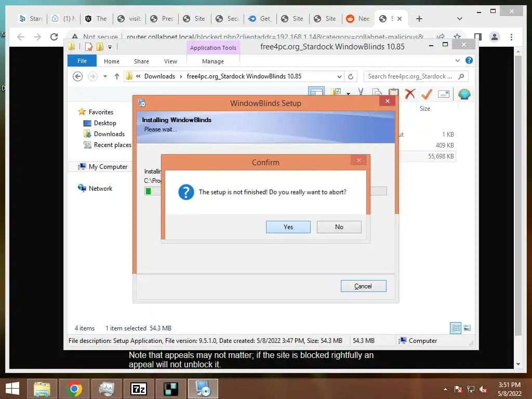
Task: Click the orange checkmark icon in Explorer toolbar
Action: 427,94
